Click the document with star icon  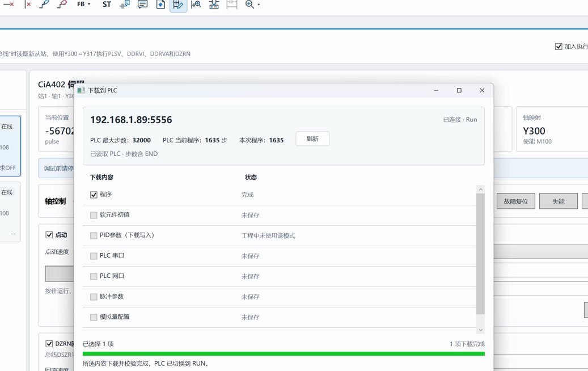point(160,4)
